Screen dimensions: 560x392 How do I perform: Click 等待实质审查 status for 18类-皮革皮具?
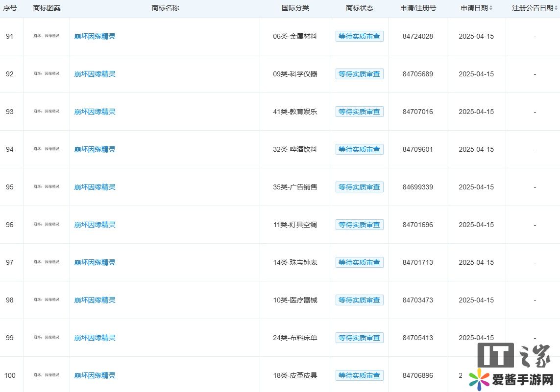tap(359, 375)
